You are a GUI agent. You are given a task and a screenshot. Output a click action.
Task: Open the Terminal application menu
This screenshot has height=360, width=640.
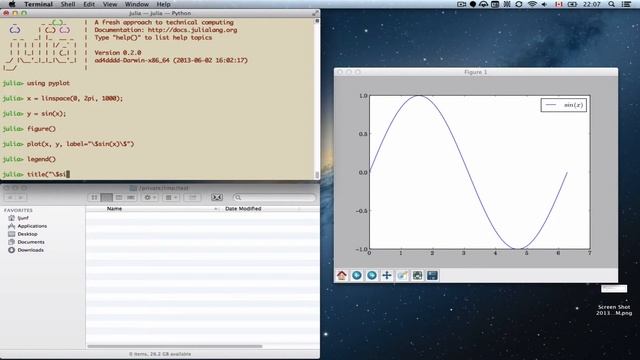coord(38,4)
